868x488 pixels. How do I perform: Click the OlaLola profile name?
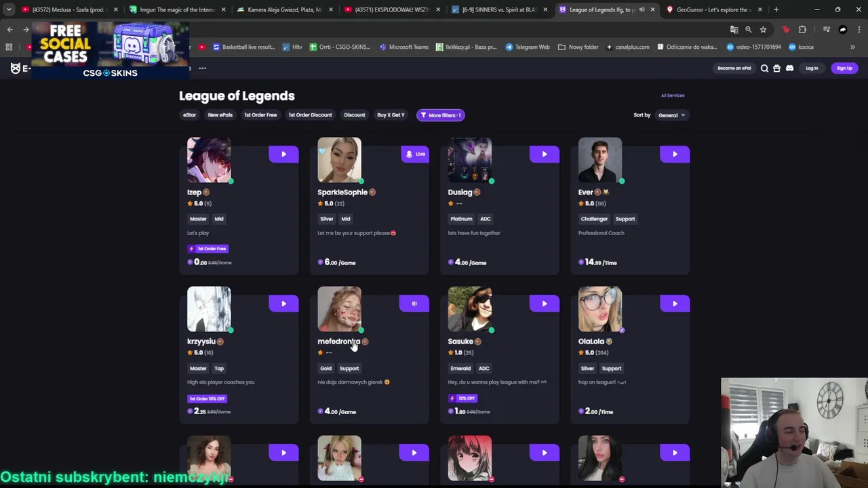point(591,342)
